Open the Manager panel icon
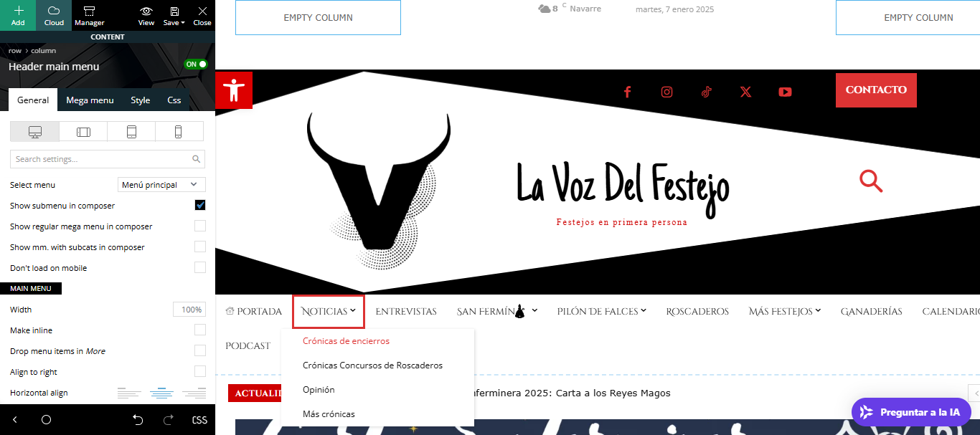 (89, 11)
